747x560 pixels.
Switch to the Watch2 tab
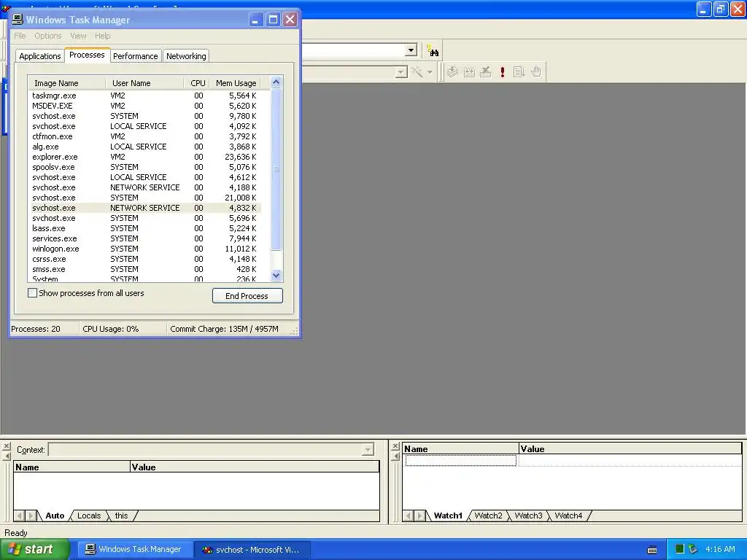point(488,516)
